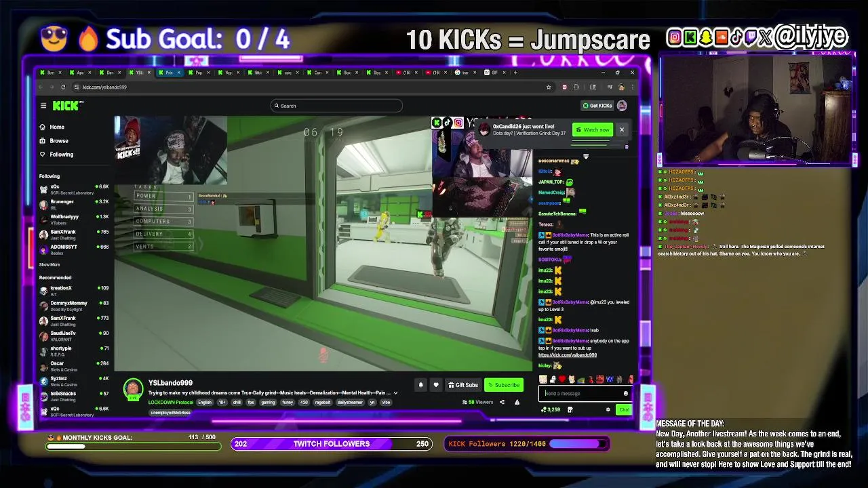Click the Kick icon on stream overlay

437,123
